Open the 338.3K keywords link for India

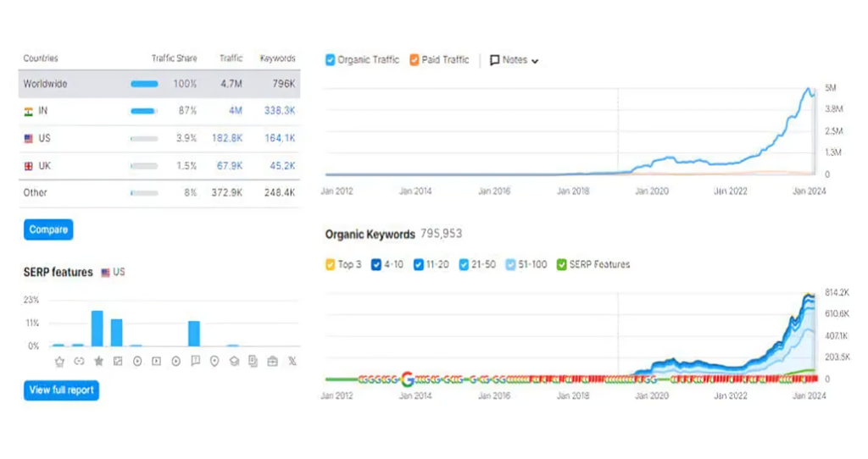click(x=279, y=111)
